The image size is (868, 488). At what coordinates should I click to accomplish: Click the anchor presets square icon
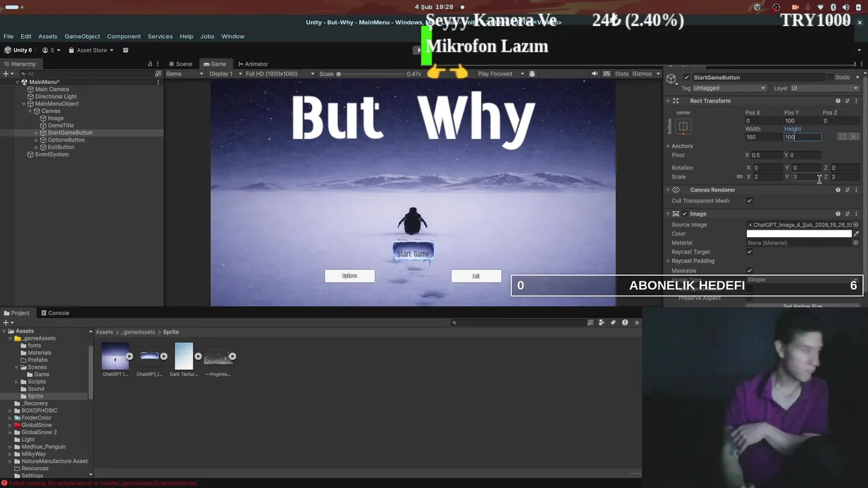pos(683,126)
